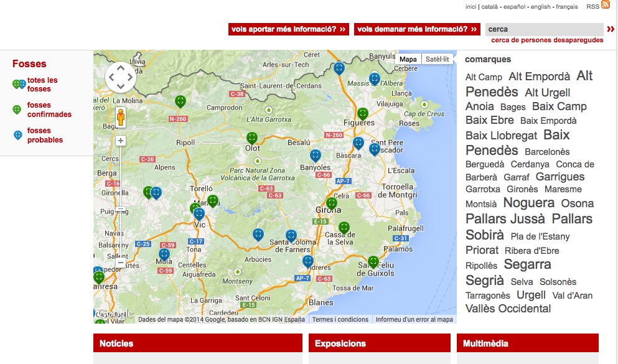Viewport: 618px width, 364px height.
Task: Switch language to español
Action: (514, 7)
